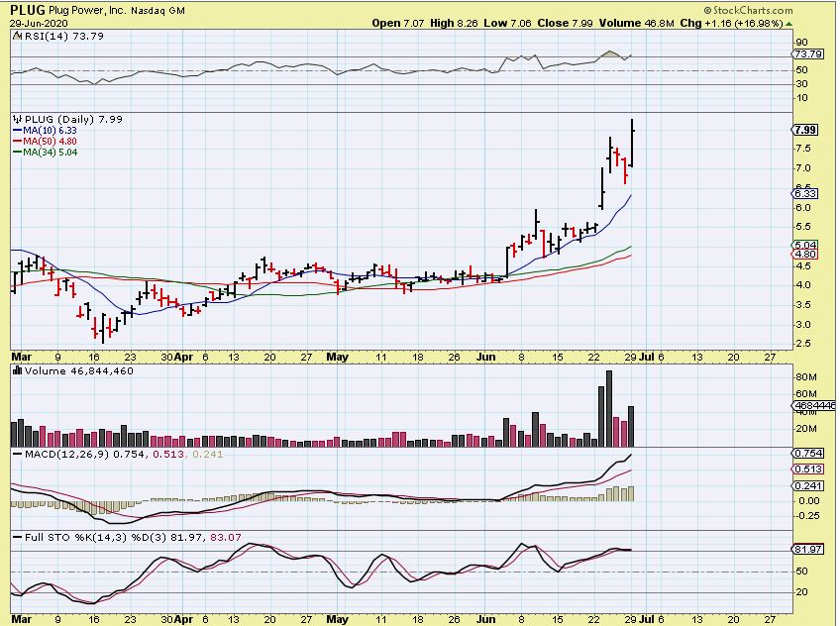The image size is (840, 626).
Task: Click the High 8.26 value in the header
Action: (x=454, y=23)
